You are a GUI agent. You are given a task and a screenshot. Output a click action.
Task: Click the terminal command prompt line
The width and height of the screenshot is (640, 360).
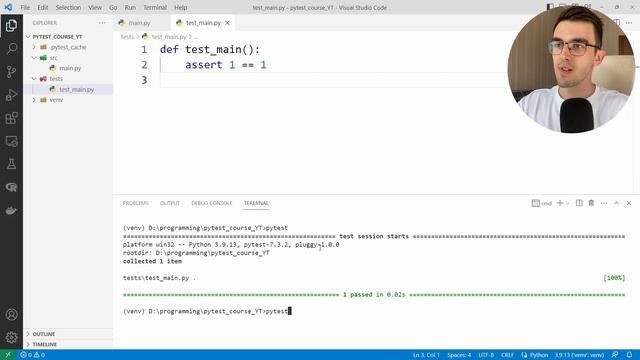[x=207, y=311]
